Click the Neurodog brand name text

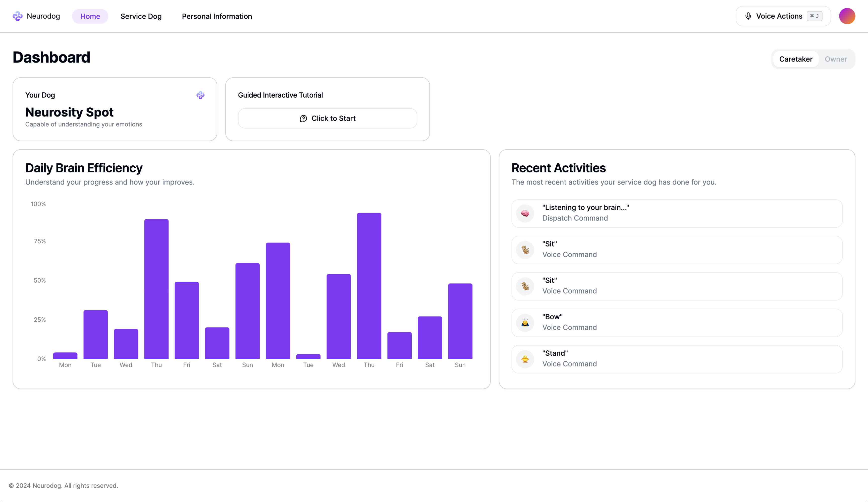(43, 16)
